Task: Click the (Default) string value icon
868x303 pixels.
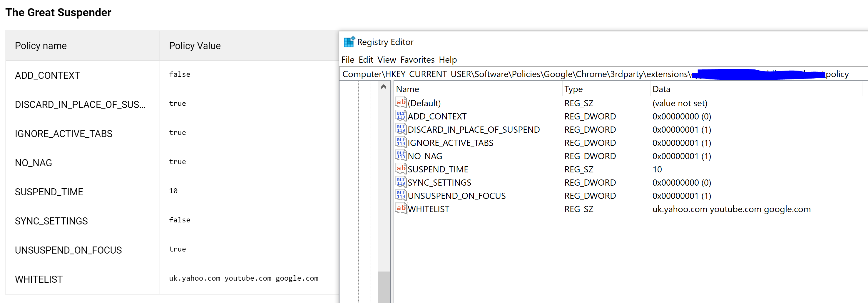Action: (x=401, y=102)
